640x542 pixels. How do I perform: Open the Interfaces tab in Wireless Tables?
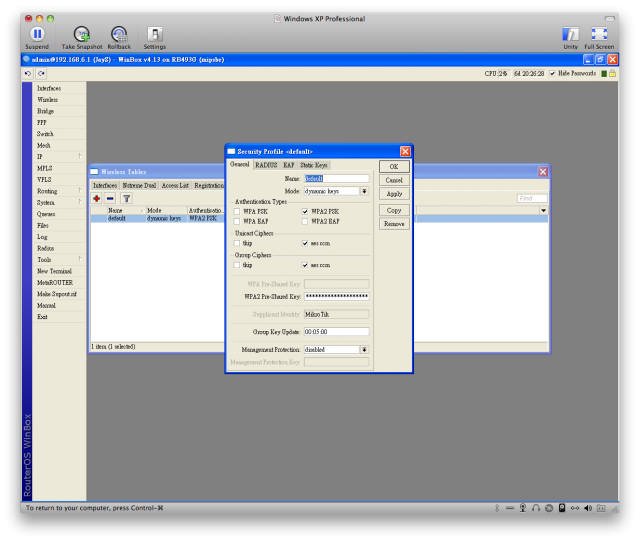pos(105,186)
